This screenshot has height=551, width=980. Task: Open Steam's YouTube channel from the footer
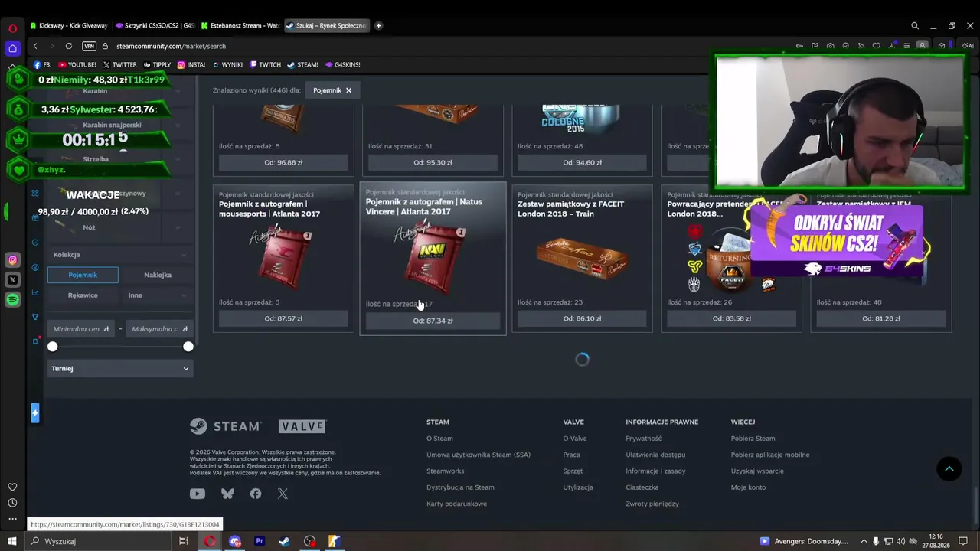click(x=197, y=494)
